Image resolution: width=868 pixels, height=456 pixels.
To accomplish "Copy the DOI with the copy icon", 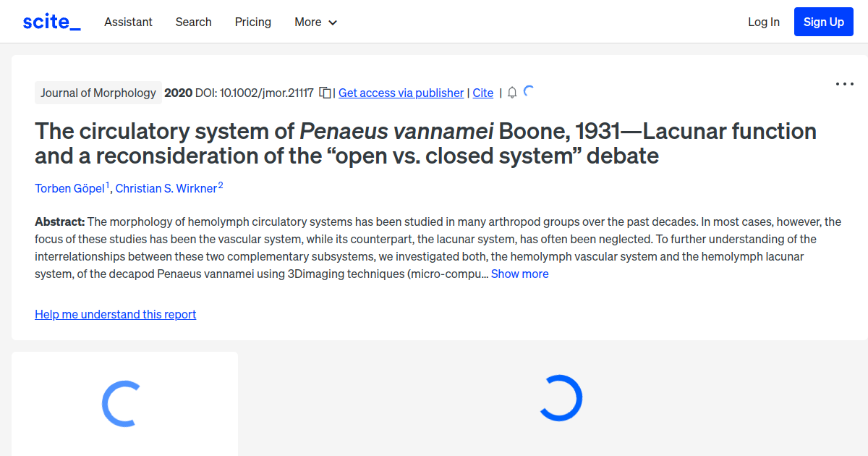I will click(325, 93).
